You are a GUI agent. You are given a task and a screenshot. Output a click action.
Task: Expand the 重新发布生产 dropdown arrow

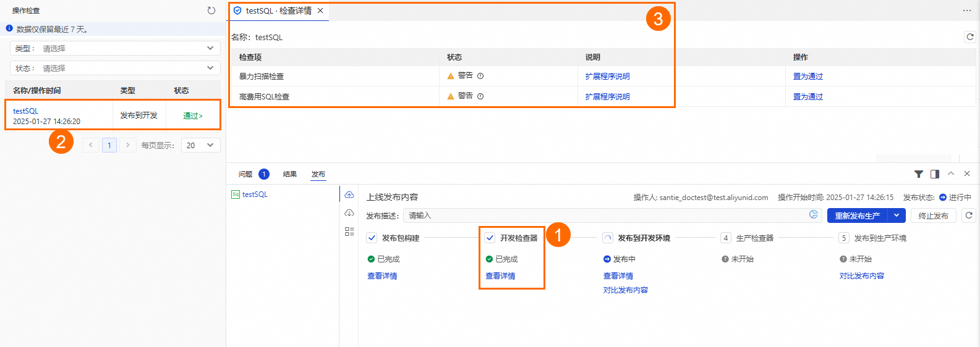(x=897, y=215)
